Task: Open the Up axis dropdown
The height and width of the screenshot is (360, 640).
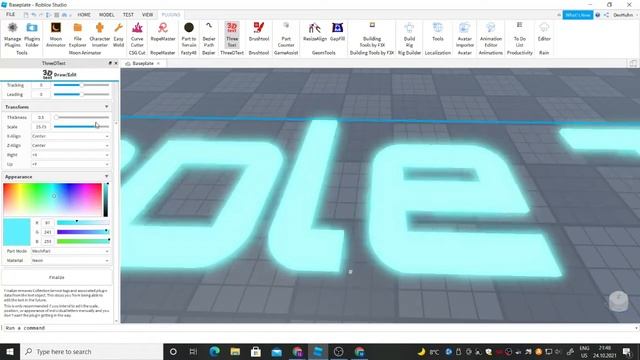Action: (70, 164)
